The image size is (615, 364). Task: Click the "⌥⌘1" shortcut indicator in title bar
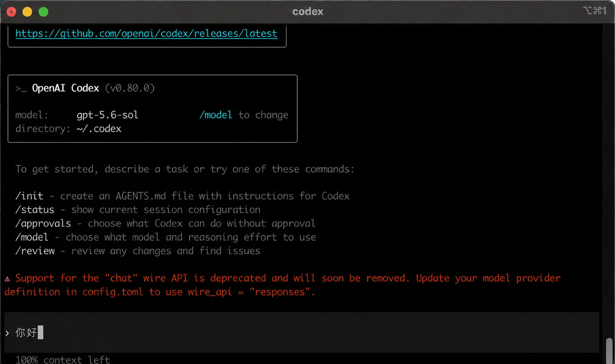point(595,11)
